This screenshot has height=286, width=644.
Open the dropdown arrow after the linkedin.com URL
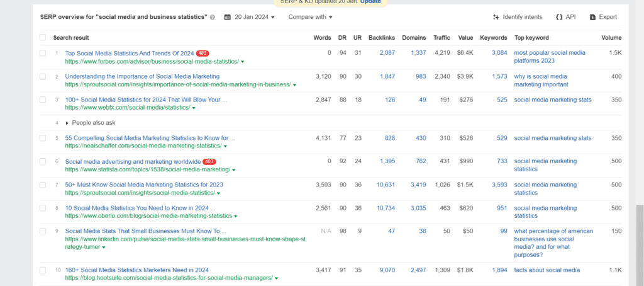(104, 248)
